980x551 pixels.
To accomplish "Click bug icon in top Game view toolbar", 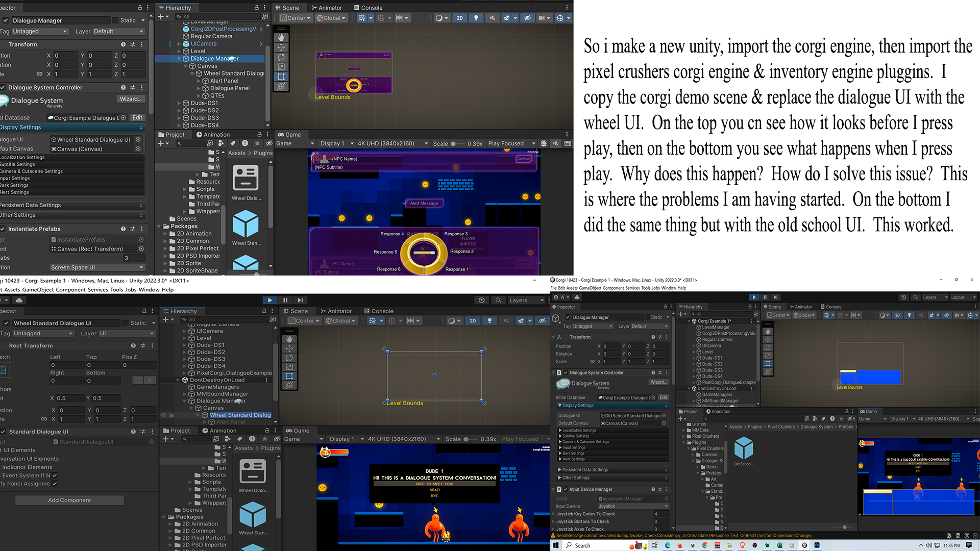I will click(544, 144).
